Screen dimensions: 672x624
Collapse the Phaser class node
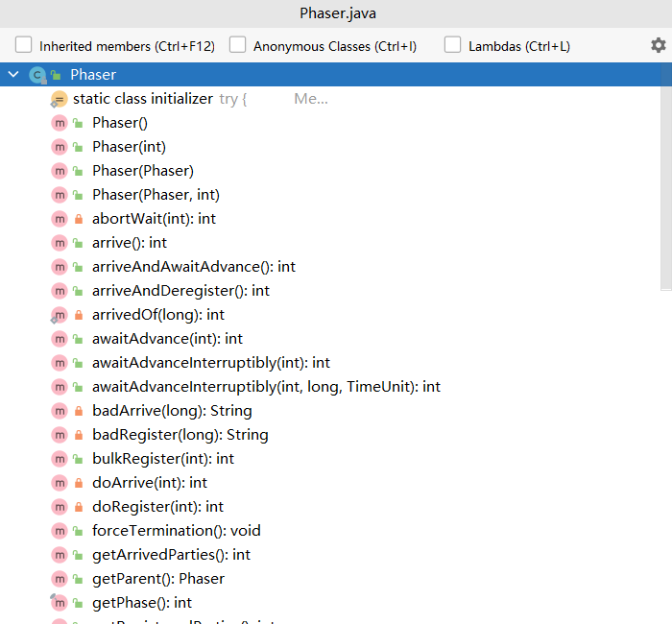coord(13,75)
